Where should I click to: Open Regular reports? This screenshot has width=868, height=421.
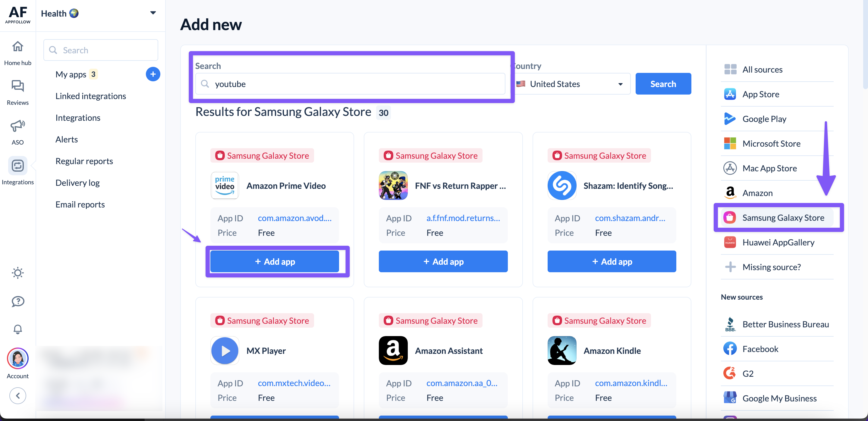(x=84, y=161)
